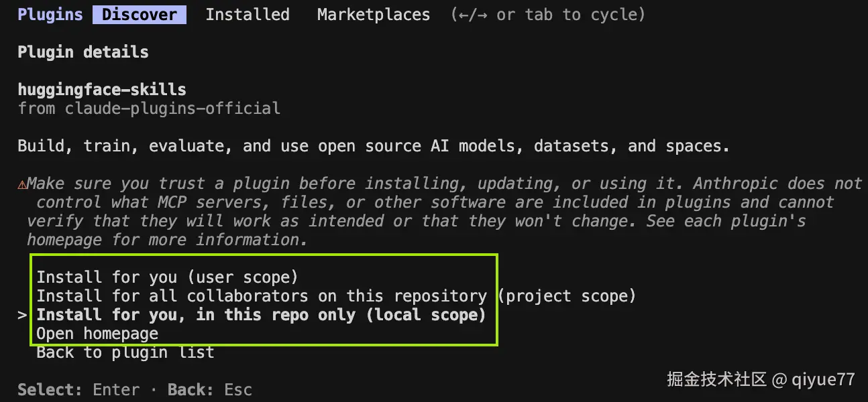Viewport: 868px width, 402px height.
Task: Choose Install for all collaborators (project scope)
Action: [335, 296]
